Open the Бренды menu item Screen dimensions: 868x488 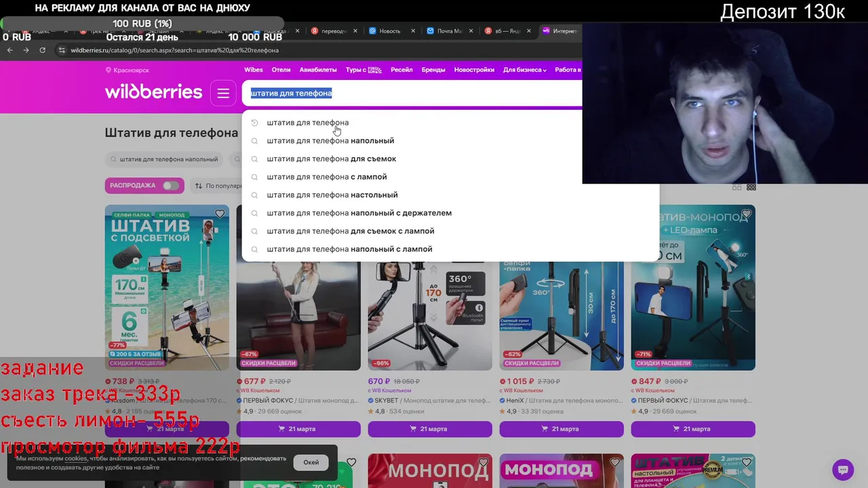pos(433,70)
